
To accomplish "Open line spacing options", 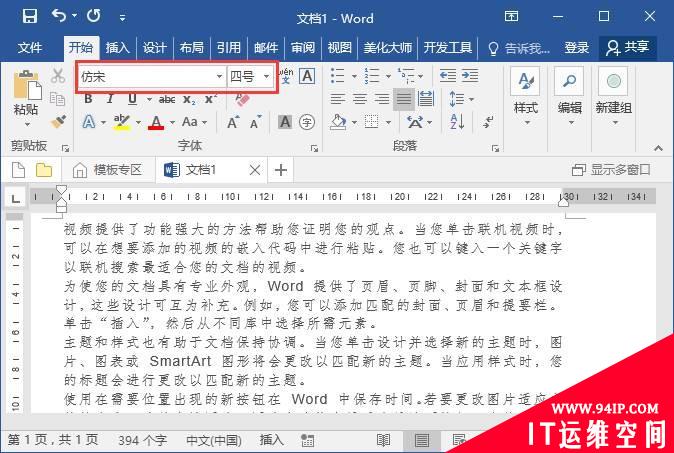I will click(x=461, y=99).
